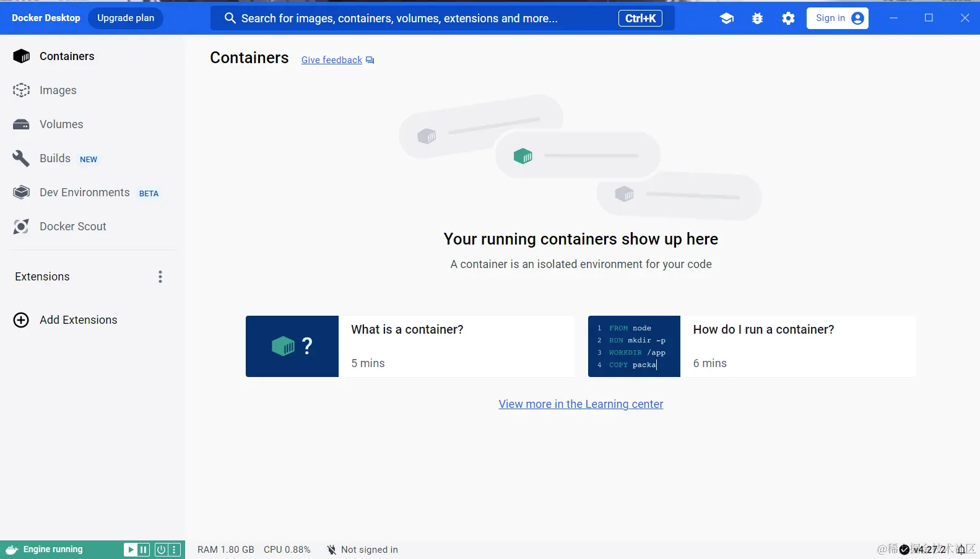The height and width of the screenshot is (559, 980).
Task: Click the BETA badge next to Dev Environments
Action: tap(149, 194)
